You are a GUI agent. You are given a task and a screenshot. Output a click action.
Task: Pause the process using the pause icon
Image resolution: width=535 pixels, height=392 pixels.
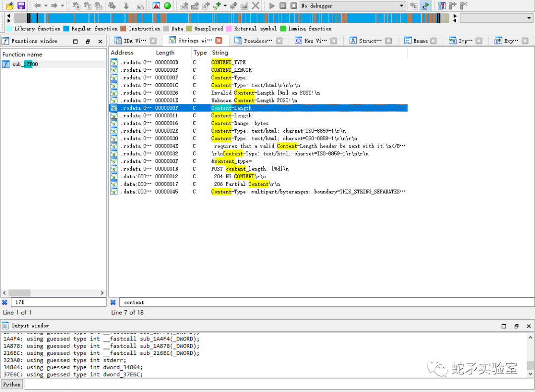(x=282, y=5)
